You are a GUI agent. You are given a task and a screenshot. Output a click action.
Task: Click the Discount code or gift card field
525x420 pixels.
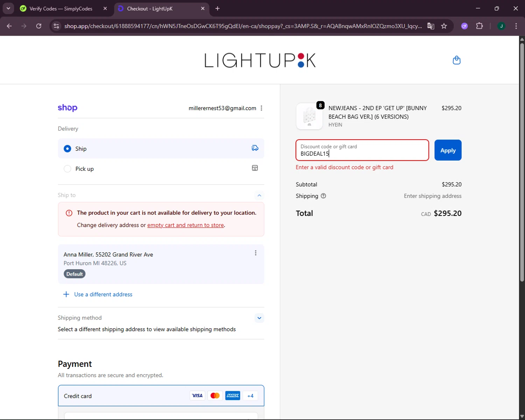click(x=362, y=150)
